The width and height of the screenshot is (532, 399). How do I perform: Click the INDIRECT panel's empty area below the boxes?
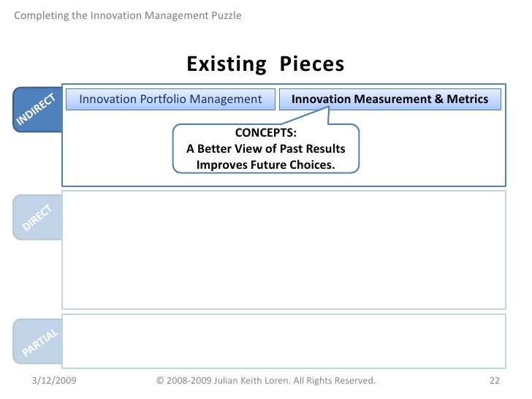click(x=115, y=149)
